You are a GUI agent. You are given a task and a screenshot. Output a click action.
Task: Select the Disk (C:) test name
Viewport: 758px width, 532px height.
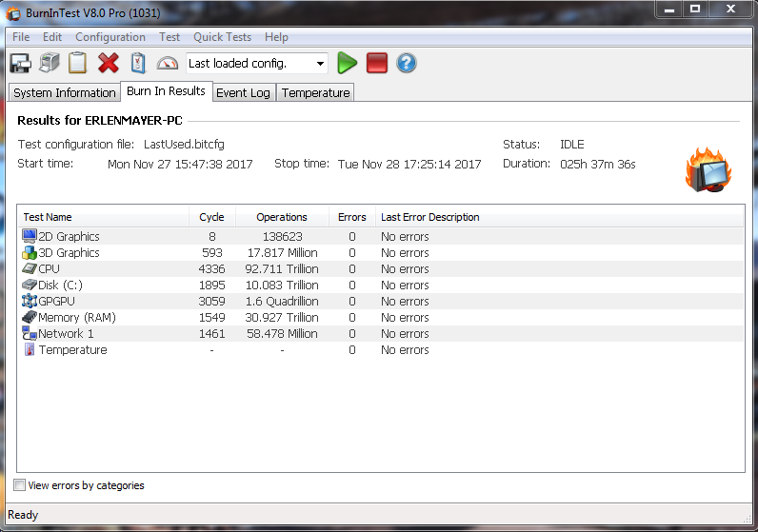(60, 286)
